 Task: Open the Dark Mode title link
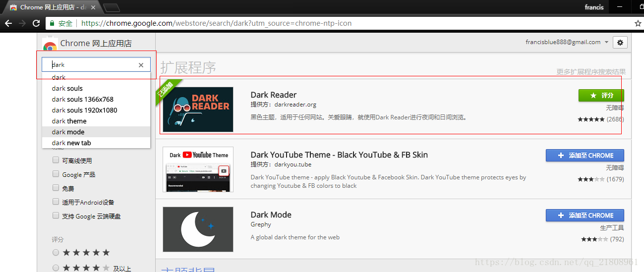[x=271, y=215]
